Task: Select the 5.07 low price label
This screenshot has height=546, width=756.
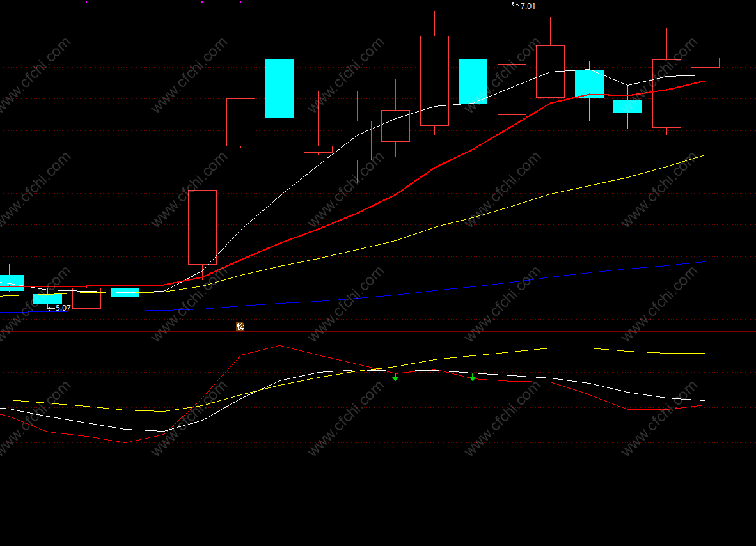Action: click(x=63, y=308)
